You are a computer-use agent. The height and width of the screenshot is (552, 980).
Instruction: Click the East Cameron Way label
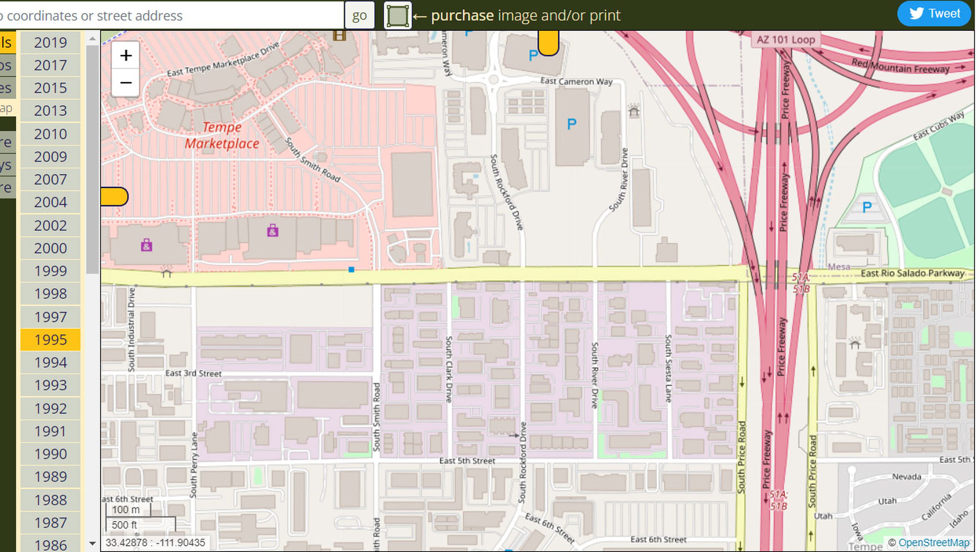tap(576, 81)
